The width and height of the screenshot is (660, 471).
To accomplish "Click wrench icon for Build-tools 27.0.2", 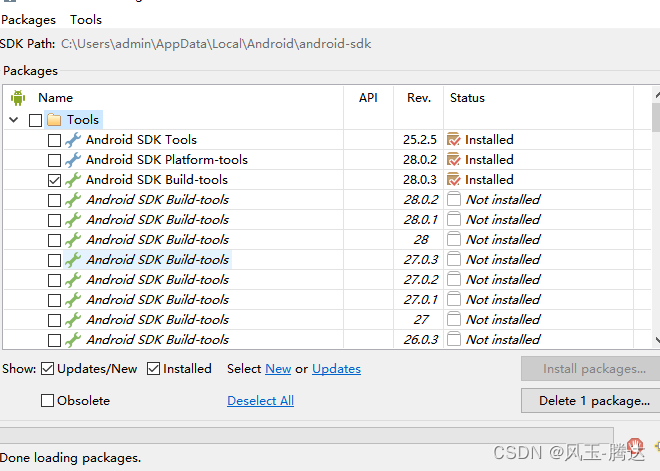I will 73,279.
